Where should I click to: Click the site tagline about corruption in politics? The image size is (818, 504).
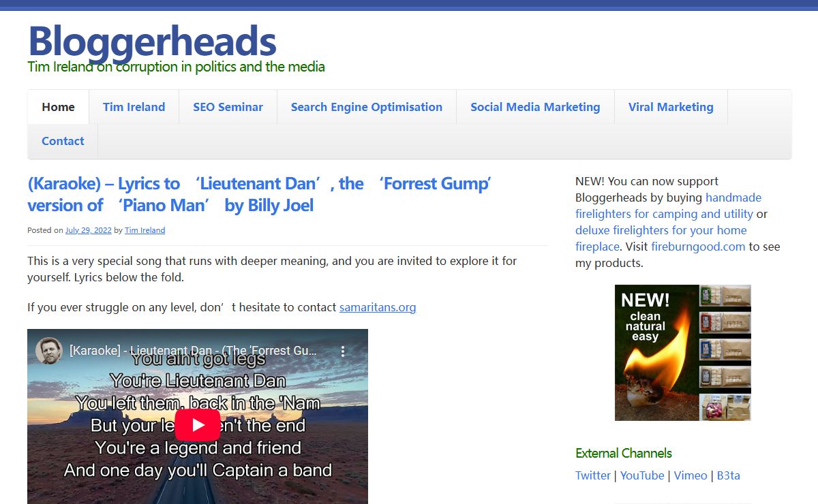[x=176, y=67]
